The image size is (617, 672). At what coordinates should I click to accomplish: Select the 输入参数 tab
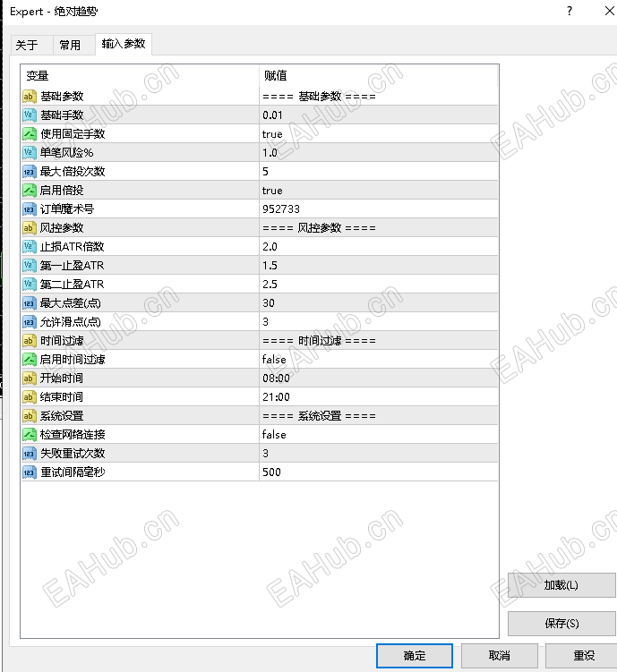coord(124,44)
